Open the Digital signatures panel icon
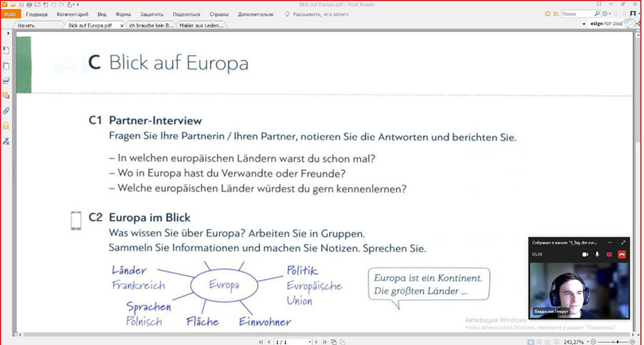Screen dimensions: 644x345 (x=6, y=141)
